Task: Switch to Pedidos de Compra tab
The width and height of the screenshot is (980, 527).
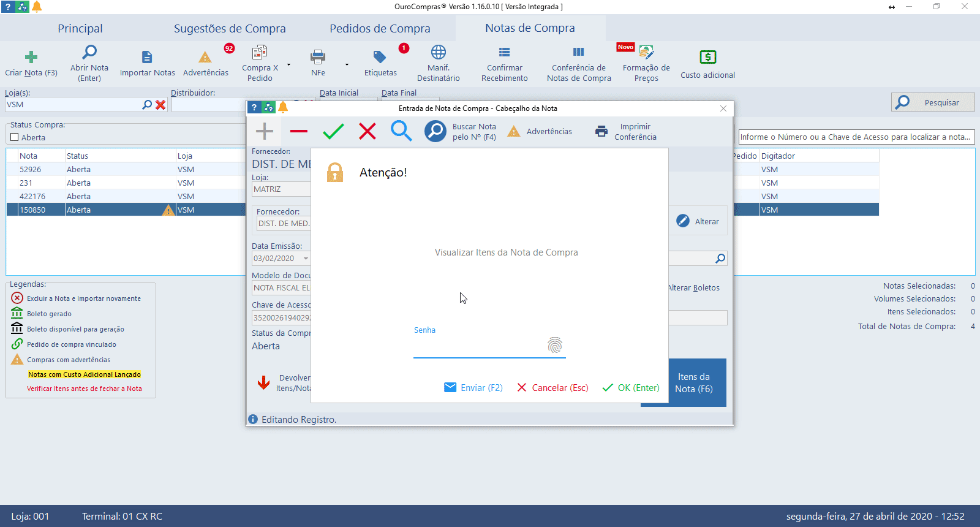Action: click(380, 29)
